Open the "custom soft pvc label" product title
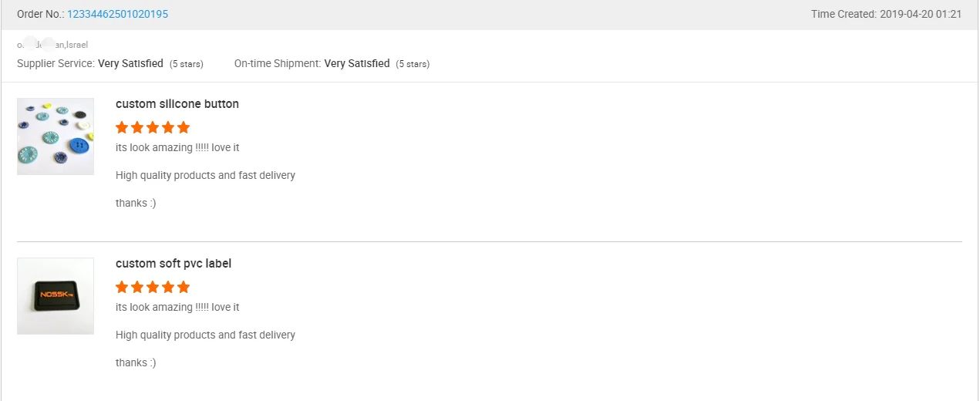Viewport: 980px width, 401px height. click(173, 264)
